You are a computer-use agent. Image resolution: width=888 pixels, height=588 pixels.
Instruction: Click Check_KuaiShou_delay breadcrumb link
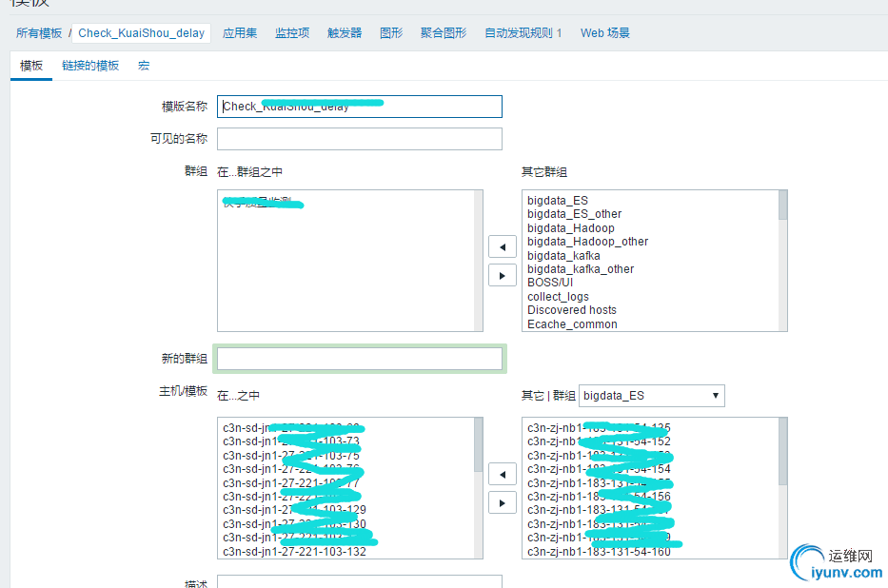point(142,32)
